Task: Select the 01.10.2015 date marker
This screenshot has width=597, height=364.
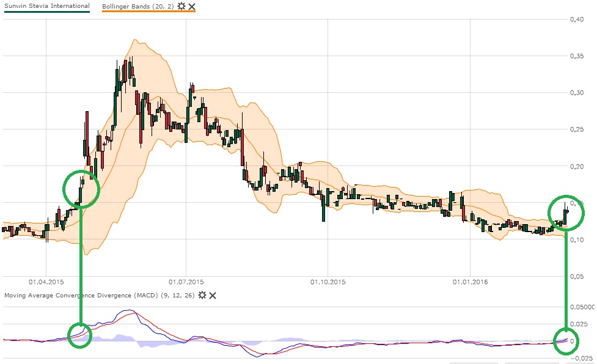Action: [328, 282]
